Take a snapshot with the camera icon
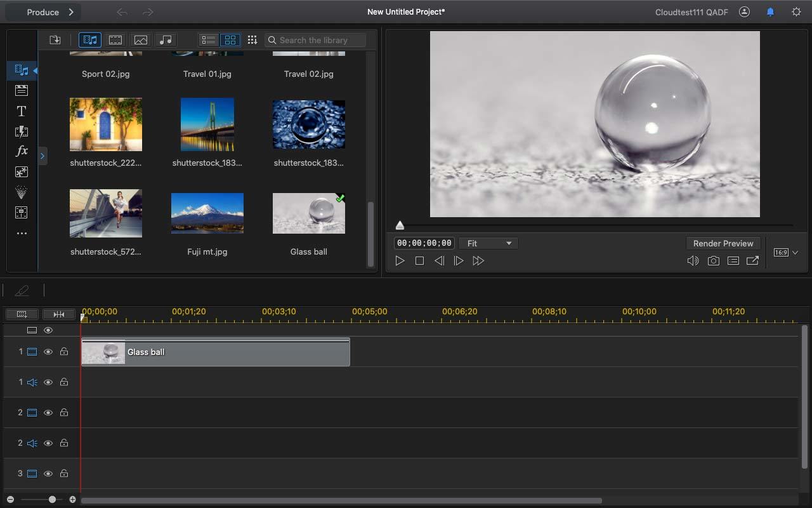Screen dimensions: 812x508 coord(713,261)
